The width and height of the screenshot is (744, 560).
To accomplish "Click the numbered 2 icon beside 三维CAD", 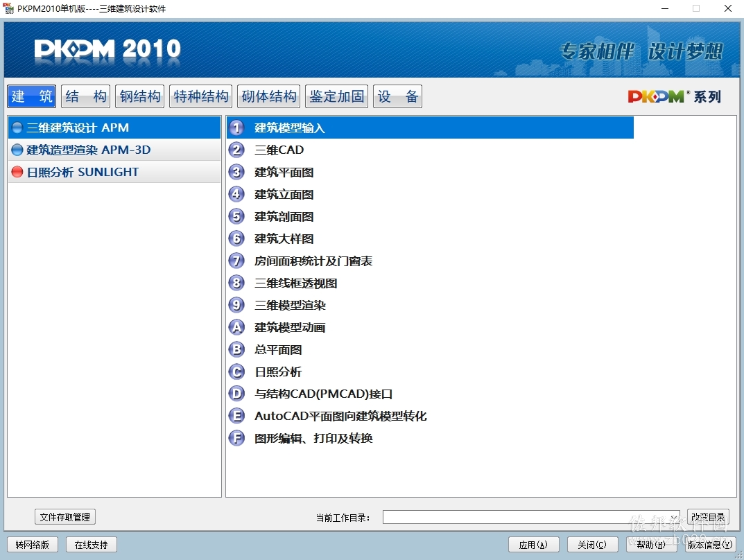I will point(236,150).
